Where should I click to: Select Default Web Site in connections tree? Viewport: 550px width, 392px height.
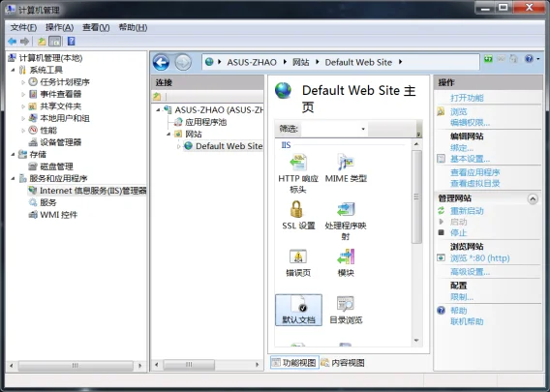[x=229, y=146]
